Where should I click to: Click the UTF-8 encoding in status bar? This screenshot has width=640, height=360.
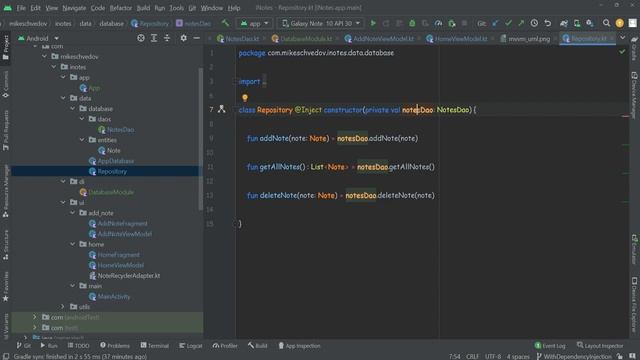(493, 356)
